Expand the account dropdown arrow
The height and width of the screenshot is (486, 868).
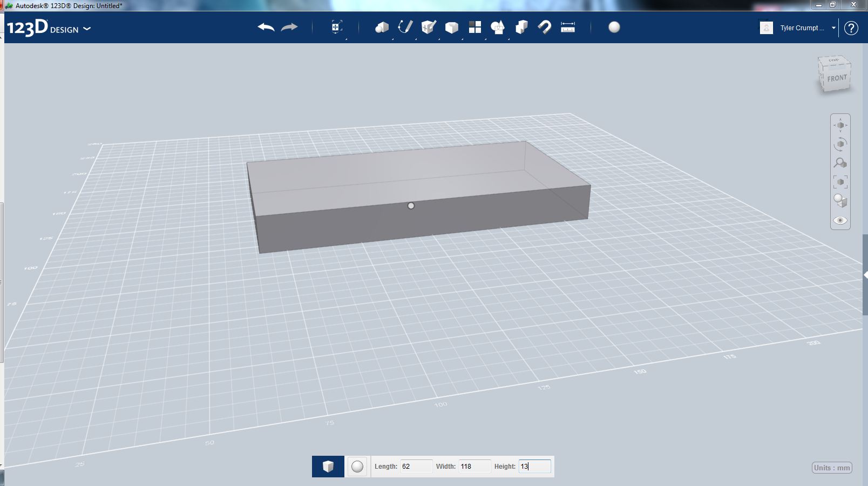tap(833, 28)
